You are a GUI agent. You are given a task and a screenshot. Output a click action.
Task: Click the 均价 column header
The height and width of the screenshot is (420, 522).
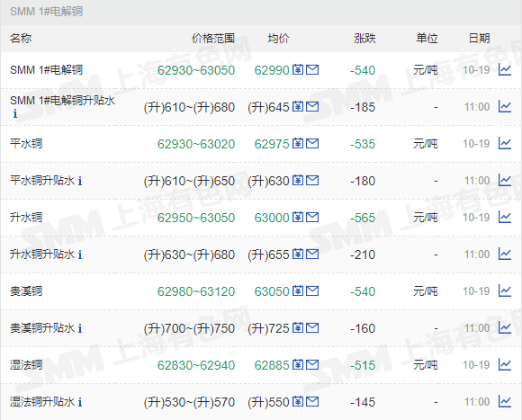279,39
